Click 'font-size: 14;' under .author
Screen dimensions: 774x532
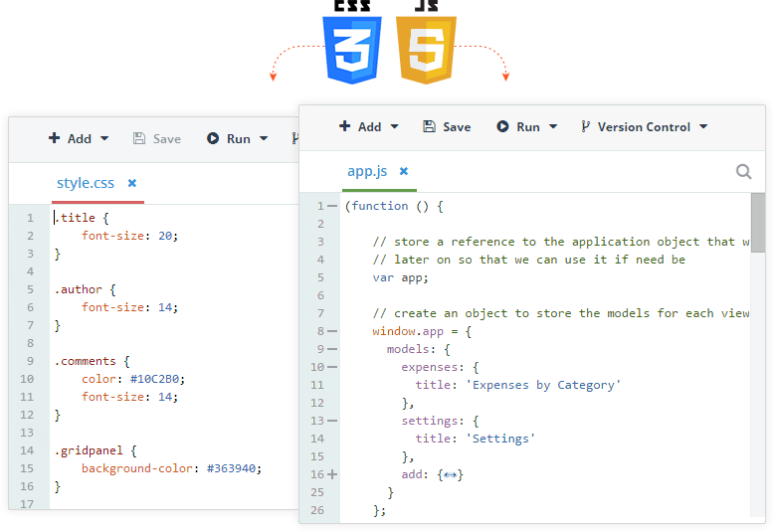129,307
